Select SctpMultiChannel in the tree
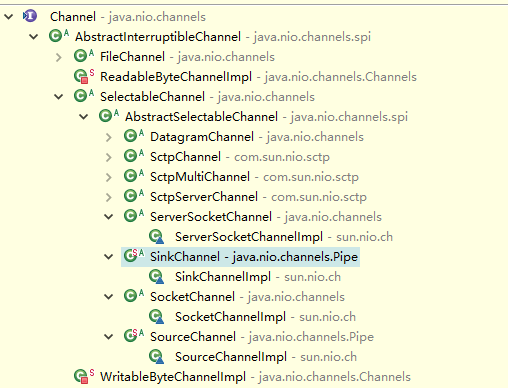This screenshot has width=508, height=388. [200, 177]
